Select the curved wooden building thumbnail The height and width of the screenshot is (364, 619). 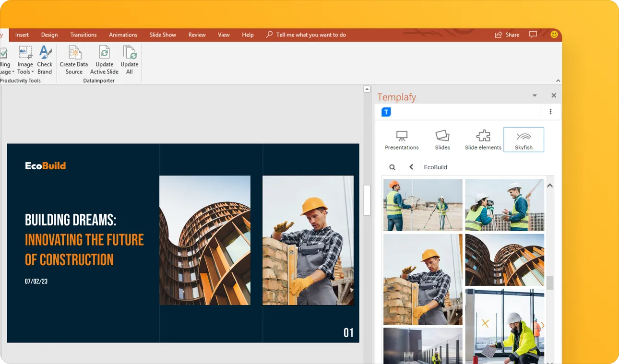(505, 260)
